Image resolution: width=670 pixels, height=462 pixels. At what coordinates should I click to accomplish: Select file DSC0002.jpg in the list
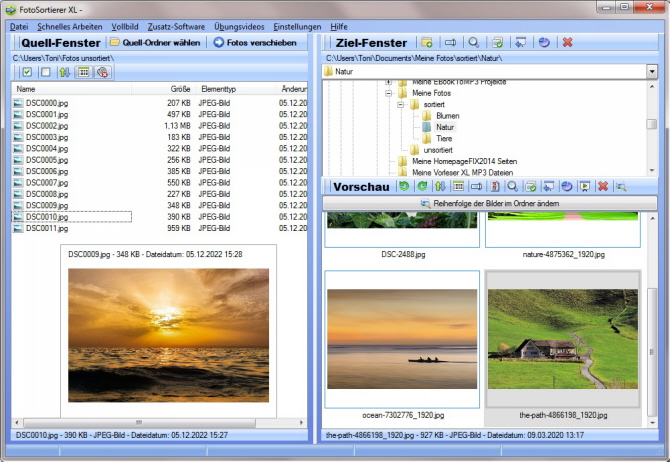pyautogui.click(x=47, y=126)
